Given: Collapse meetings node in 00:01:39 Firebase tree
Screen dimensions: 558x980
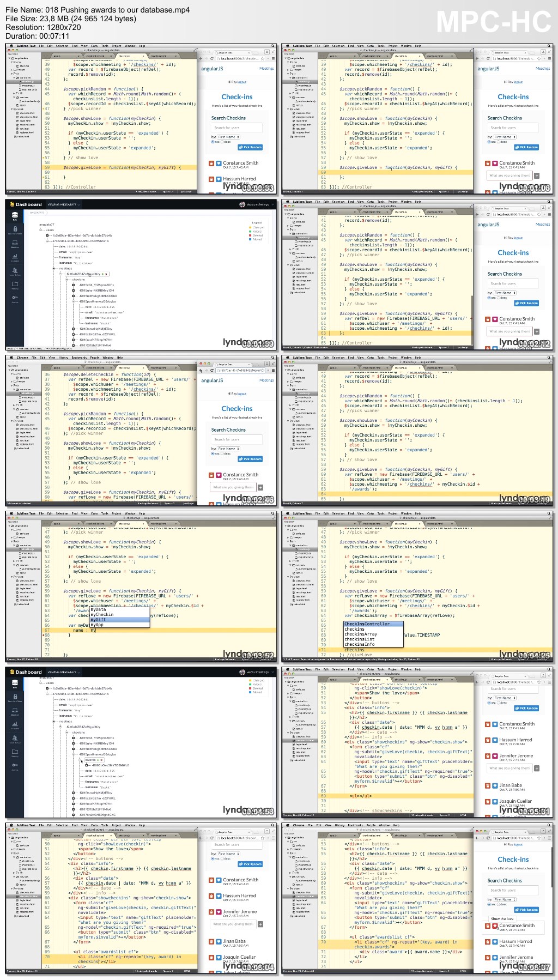Looking at the screenshot, I should (x=54, y=268).
